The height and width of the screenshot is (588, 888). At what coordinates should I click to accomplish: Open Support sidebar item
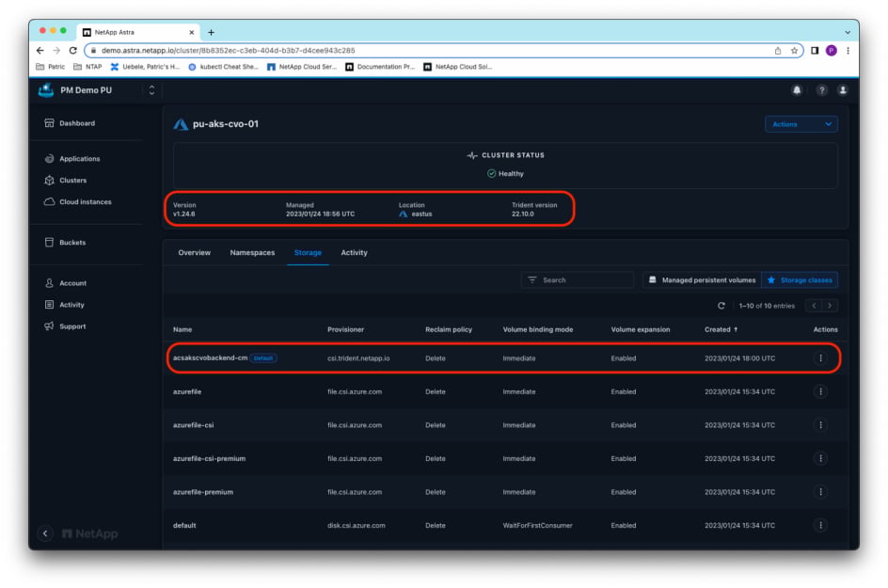(65, 326)
